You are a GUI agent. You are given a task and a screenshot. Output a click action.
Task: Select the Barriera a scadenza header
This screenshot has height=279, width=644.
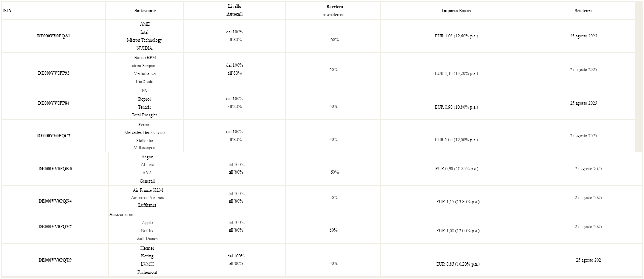(x=333, y=11)
